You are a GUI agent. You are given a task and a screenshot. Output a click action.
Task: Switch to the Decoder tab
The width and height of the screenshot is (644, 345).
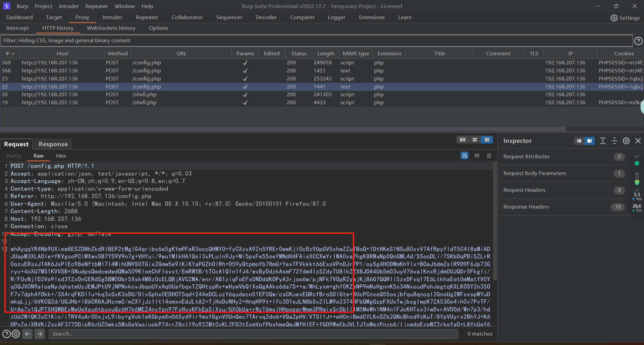266,17
